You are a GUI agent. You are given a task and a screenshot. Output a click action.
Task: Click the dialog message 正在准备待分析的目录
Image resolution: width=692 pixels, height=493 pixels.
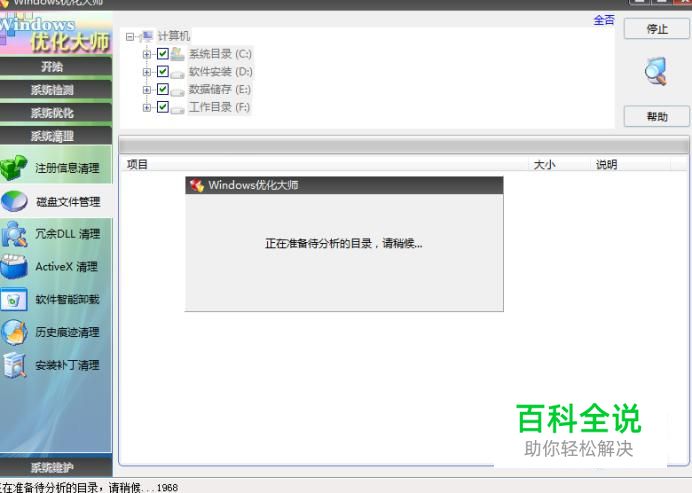click(x=344, y=243)
